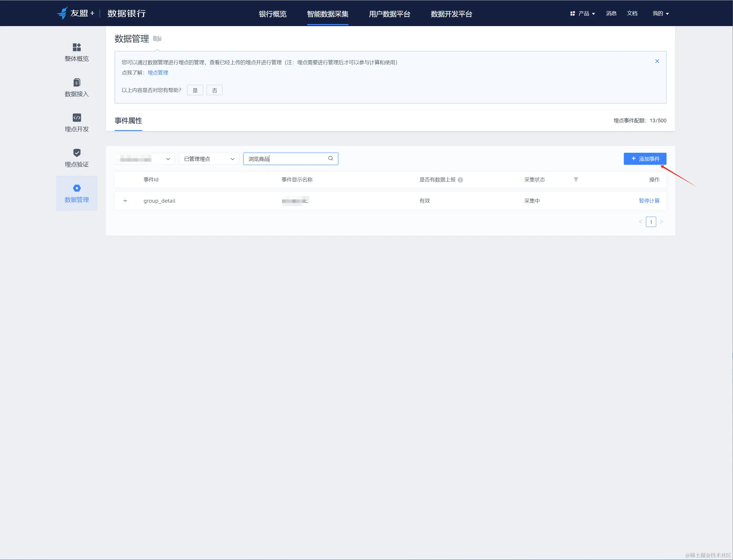Open the 整体概览 overview sidebar icon
733x560 pixels.
pos(77,47)
